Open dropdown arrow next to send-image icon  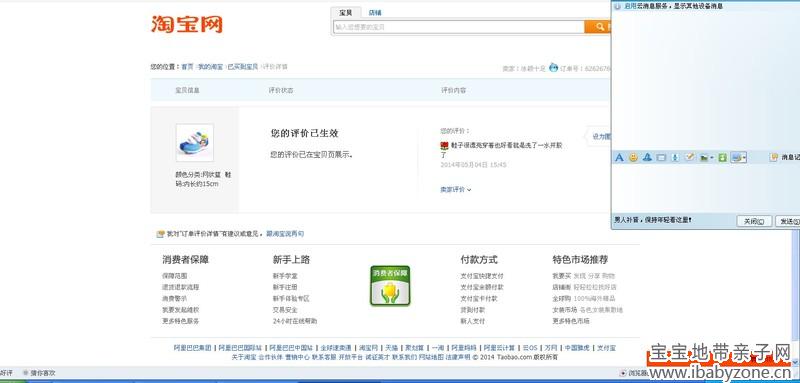pyautogui.click(x=712, y=158)
